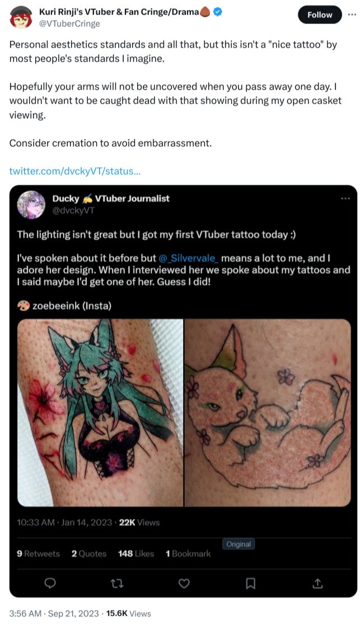The width and height of the screenshot is (364, 632).
Task: Like the quoted tweet with heart icon
Action: point(184,584)
